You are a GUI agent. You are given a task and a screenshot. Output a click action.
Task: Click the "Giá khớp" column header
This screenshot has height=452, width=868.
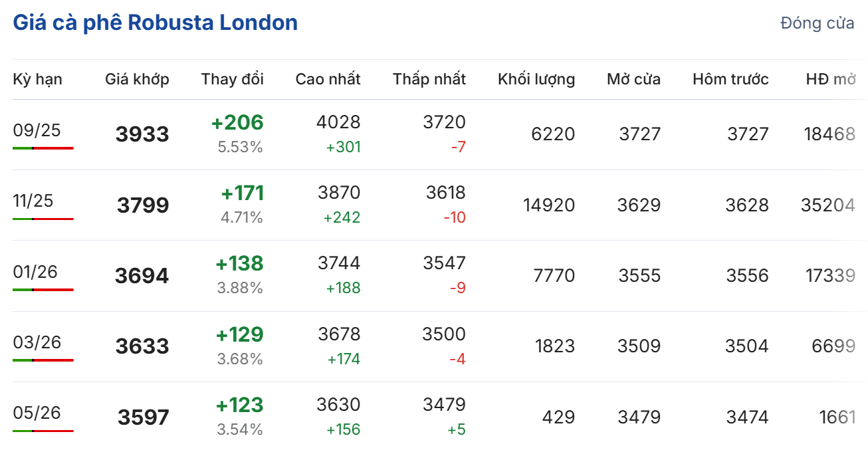tap(137, 79)
